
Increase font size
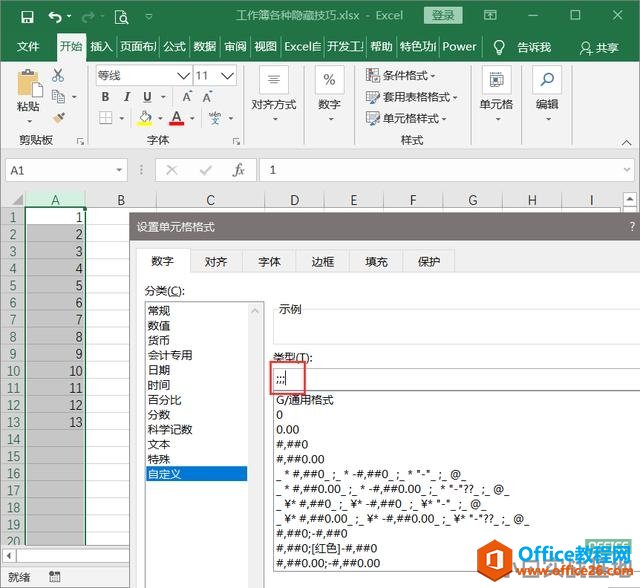[187, 97]
